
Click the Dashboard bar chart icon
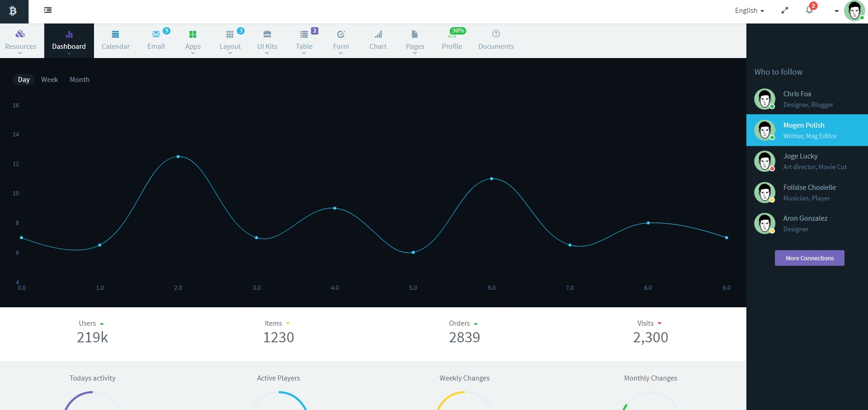[69, 34]
